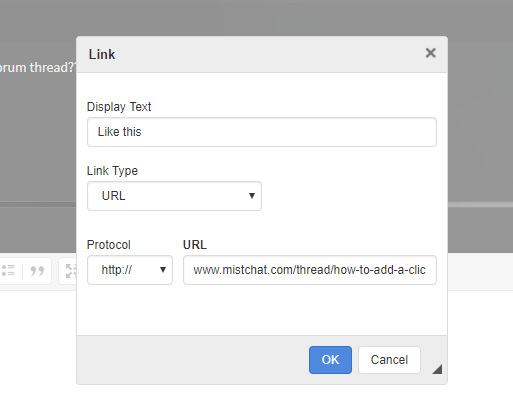Click the 'Protocol' label
This screenshot has width=513, height=408.
109,245
